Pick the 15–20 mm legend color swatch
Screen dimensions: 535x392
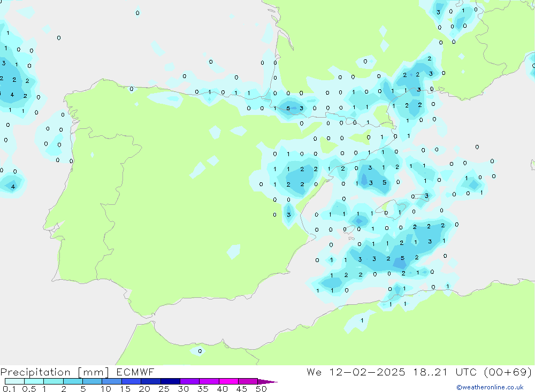(x=132, y=381)
